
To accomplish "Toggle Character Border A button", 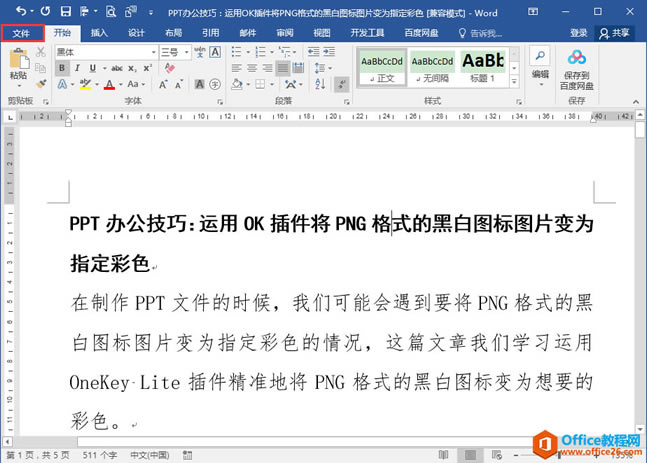I will click(215, 52).
